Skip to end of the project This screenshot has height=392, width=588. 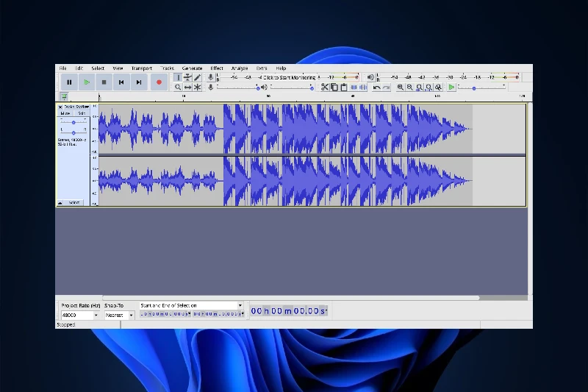[139, 82]
